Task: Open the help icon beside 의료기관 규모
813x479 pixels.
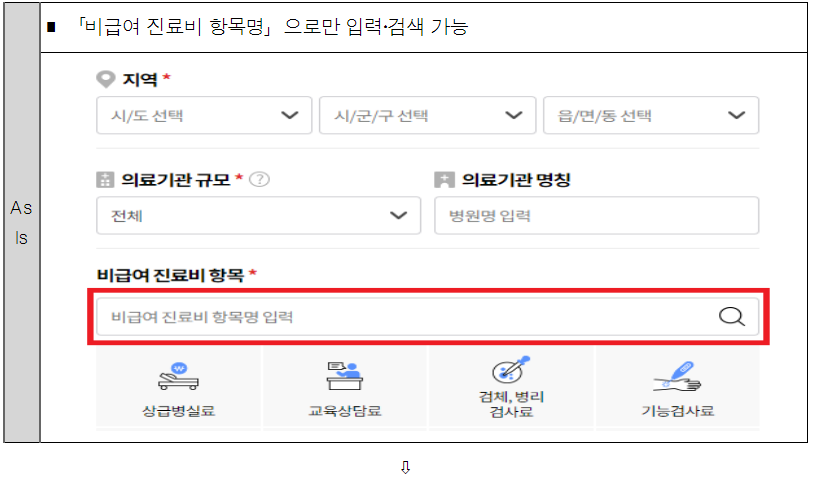Action: coord(259,179)
